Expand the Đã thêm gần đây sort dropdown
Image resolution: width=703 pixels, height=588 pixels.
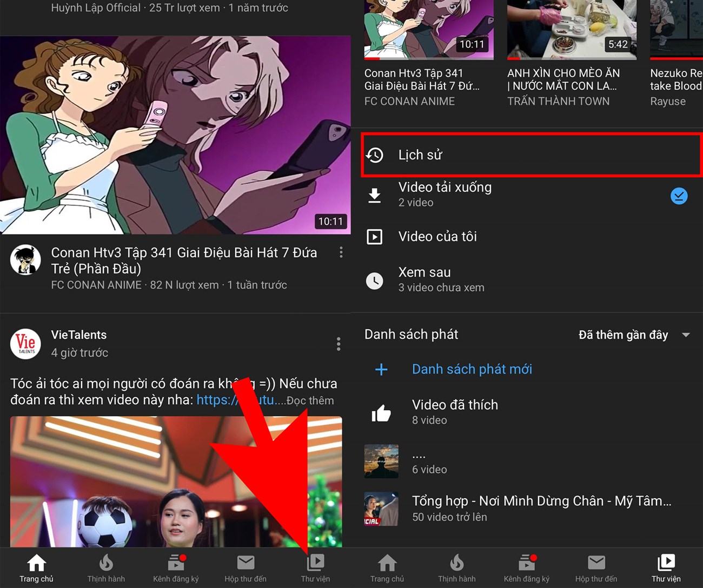(x=634, y=335)
